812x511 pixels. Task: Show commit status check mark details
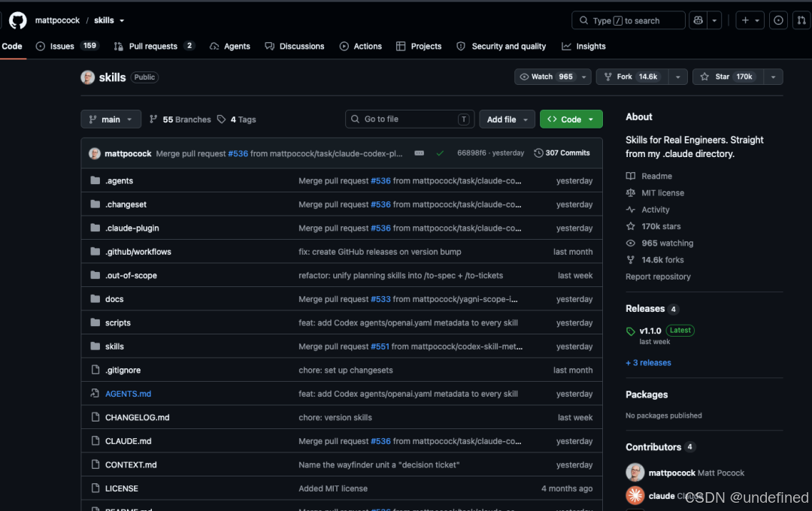coord(440,153)
